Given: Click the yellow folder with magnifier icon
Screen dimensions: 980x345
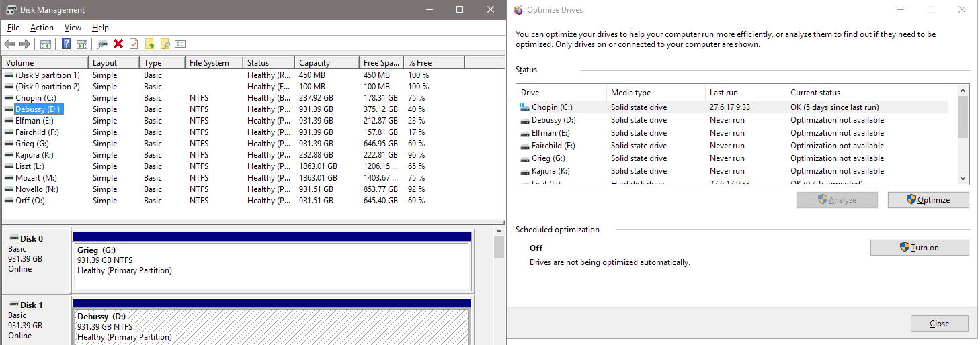Looking at the screenshot, I should [165, 44].
